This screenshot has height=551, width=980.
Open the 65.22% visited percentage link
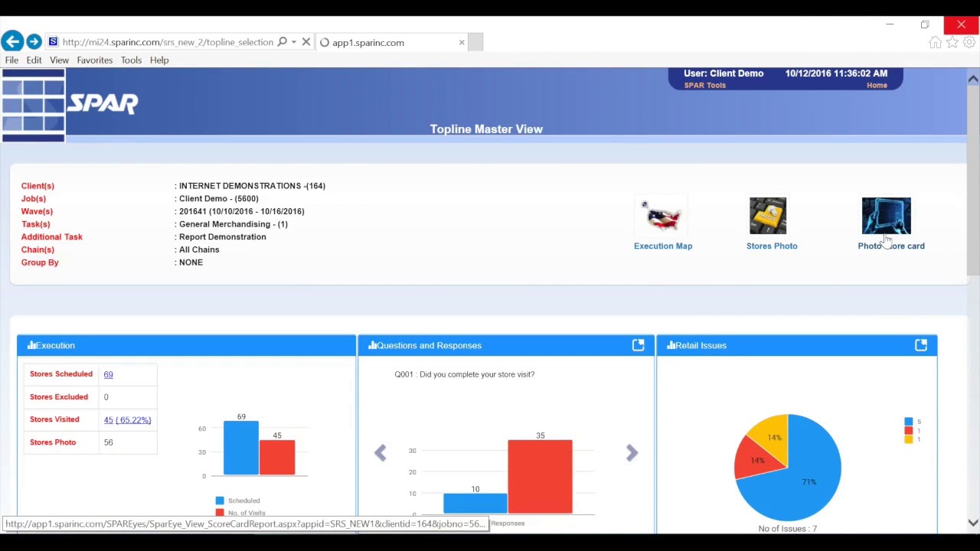[x=133, y=419]
